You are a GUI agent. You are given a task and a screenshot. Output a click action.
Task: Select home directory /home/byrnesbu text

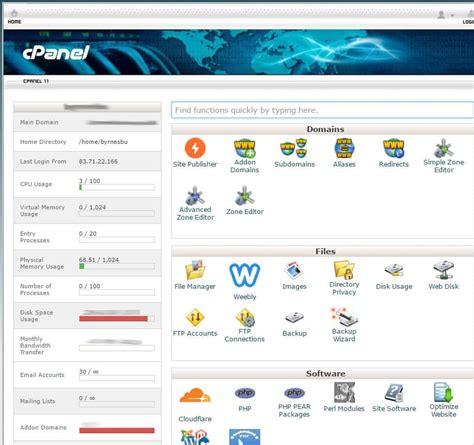click(x=103, y=142)
